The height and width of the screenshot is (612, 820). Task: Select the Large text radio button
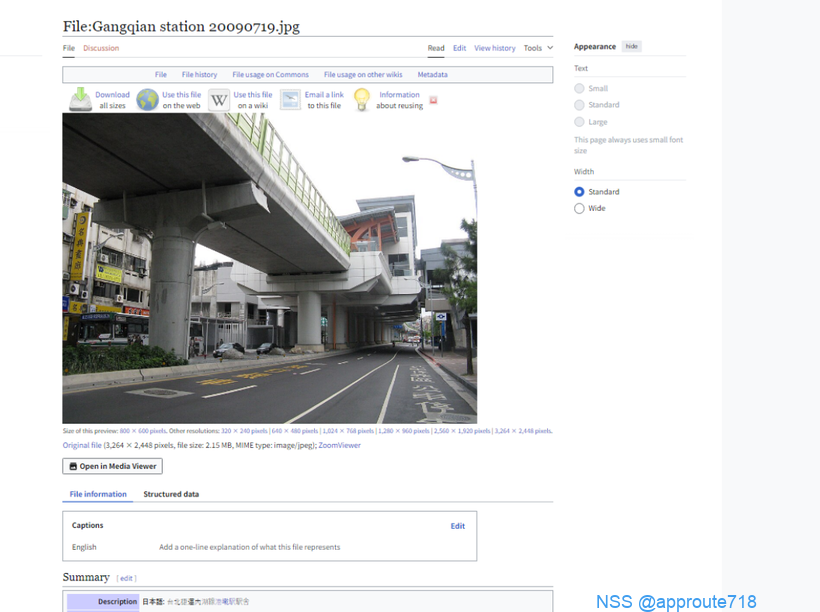click(579, 122)
